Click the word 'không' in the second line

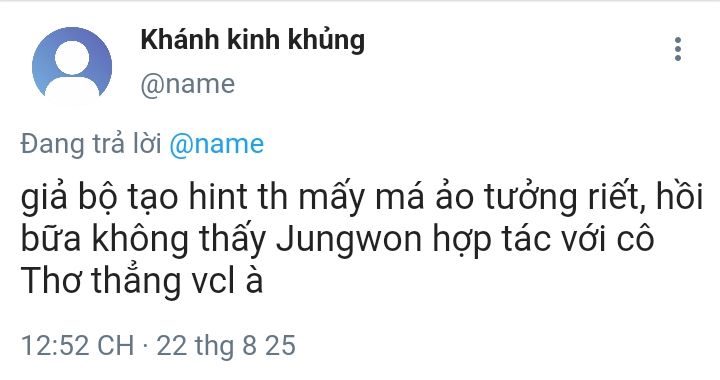pyautogui.click(x=140, y=240)
